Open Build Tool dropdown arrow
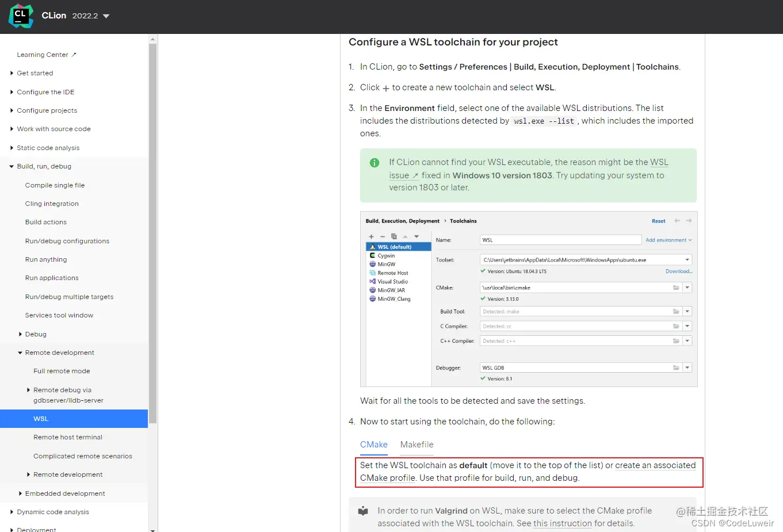Image resolution: width=783 pixels, height=532 pixels. (x=687, y=311)
